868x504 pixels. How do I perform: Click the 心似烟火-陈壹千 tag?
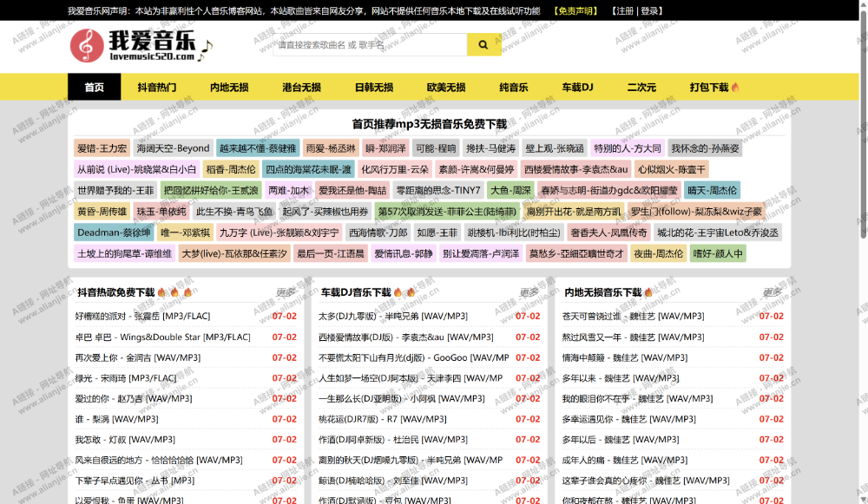pyautogui.click(x=672, y=169)
